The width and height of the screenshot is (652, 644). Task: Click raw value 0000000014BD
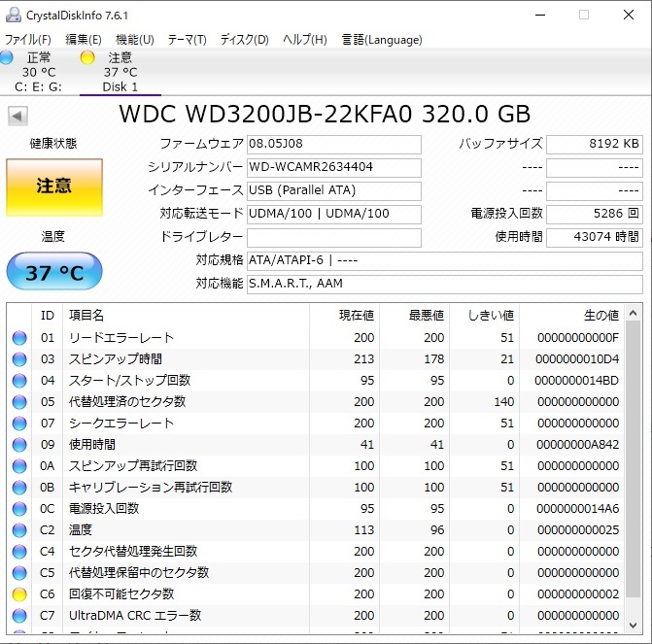577,381
